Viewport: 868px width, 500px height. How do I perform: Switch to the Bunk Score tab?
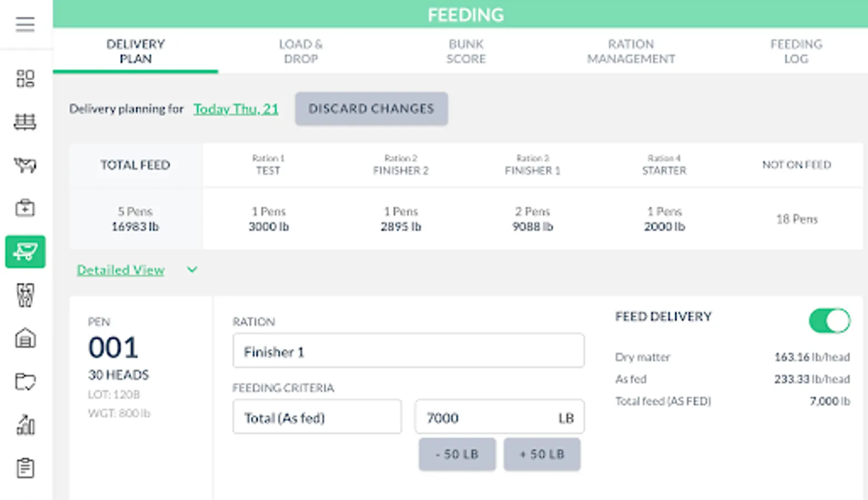click(466, 51)
